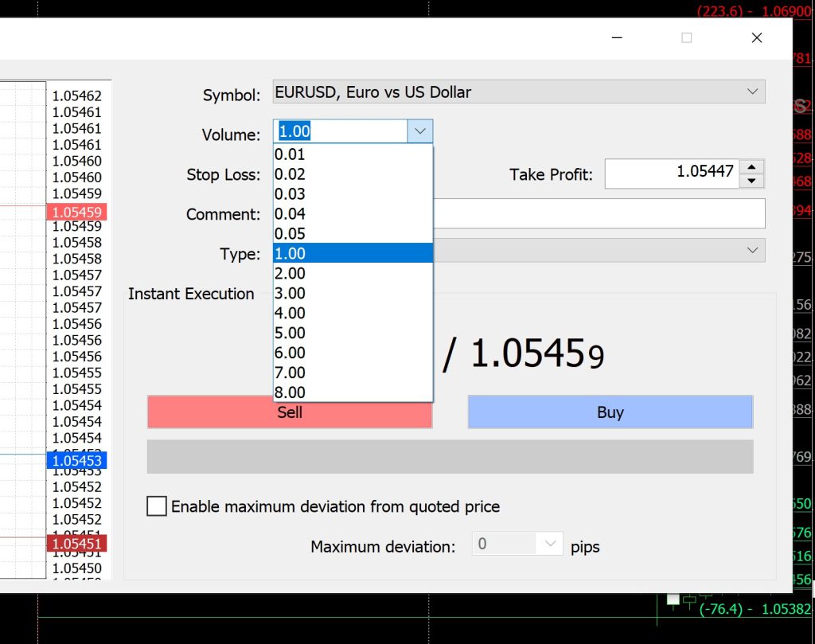Select volume 6.00 from the list

353,353
